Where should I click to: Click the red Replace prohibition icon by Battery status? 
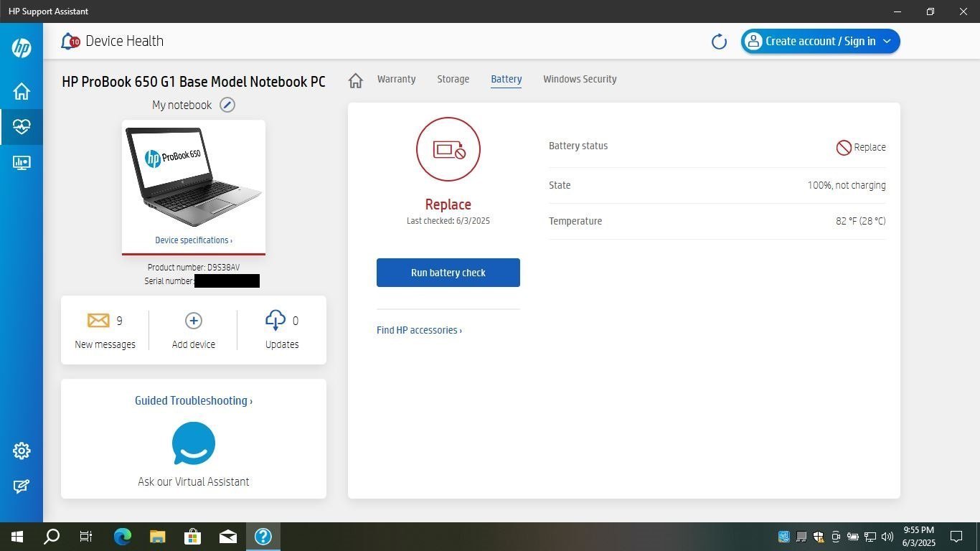tap(844, 147)
